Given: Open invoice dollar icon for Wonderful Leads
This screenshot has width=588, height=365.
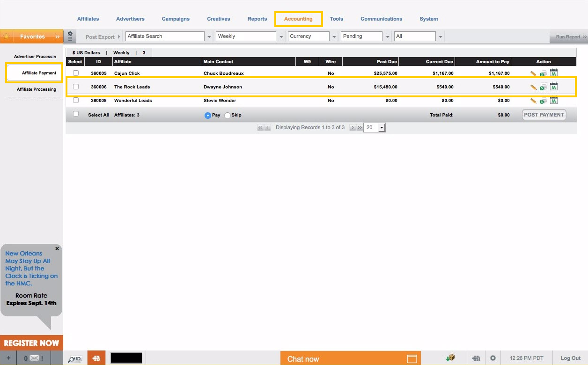Looking at the screenshot, I should 543,100.
